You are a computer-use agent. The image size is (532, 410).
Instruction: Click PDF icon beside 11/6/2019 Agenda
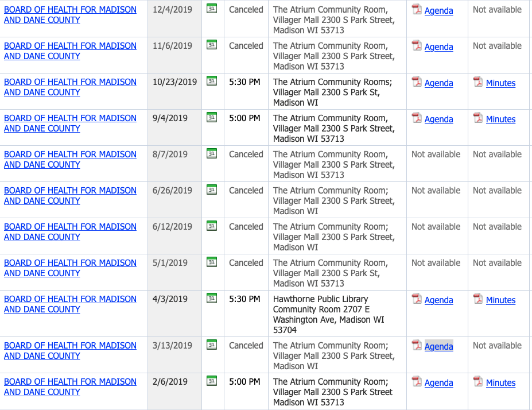tap(417, 45)
